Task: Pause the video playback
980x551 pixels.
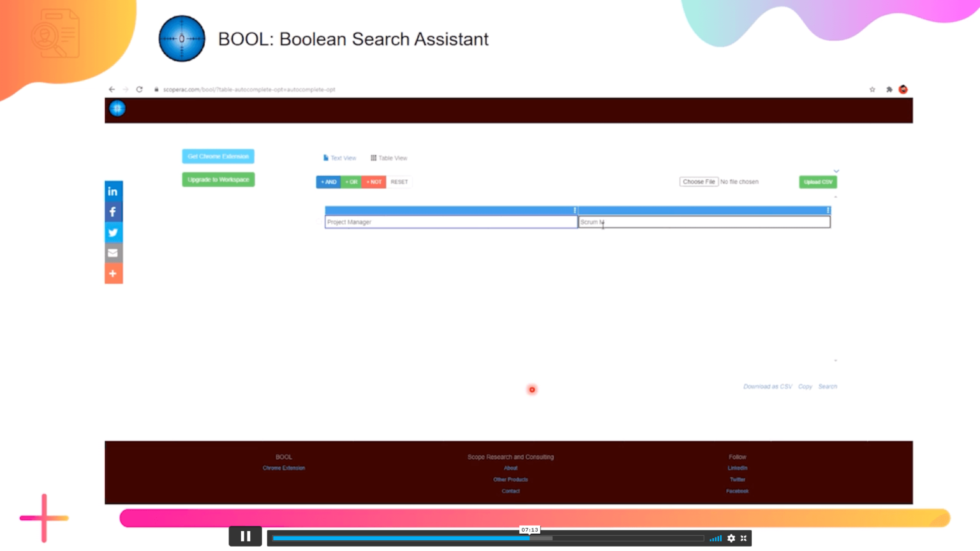Action: [x=246, y=537]
